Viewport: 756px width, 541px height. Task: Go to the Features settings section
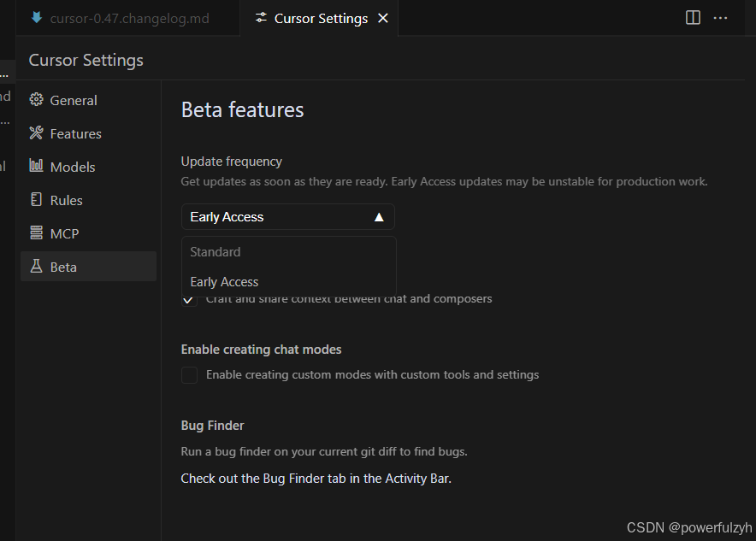[x=75, y=133]
